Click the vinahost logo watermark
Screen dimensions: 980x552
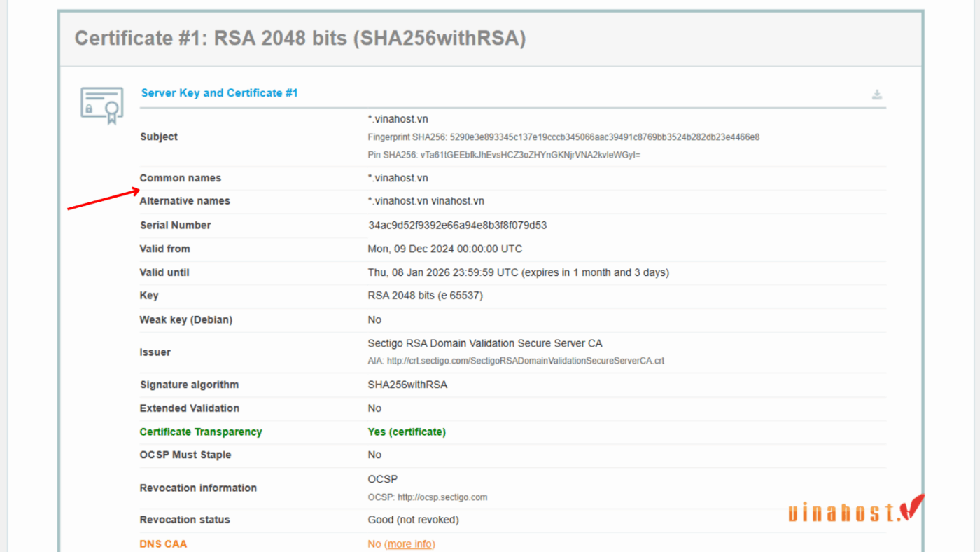pyautogui.click(x=856, y=510)
